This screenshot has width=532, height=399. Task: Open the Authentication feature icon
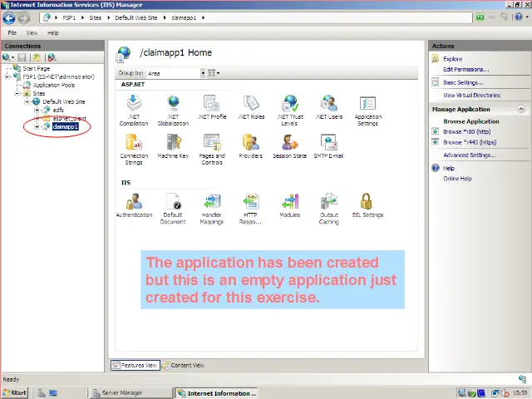pos(134,202)
